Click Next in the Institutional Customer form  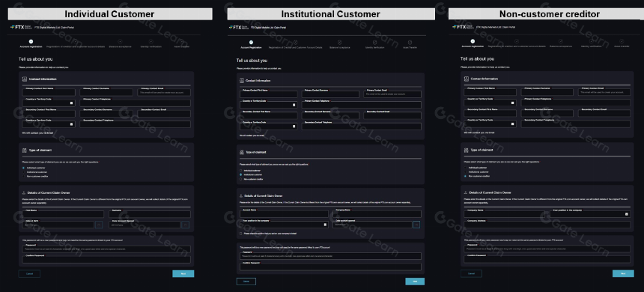[x=415, y=282]
